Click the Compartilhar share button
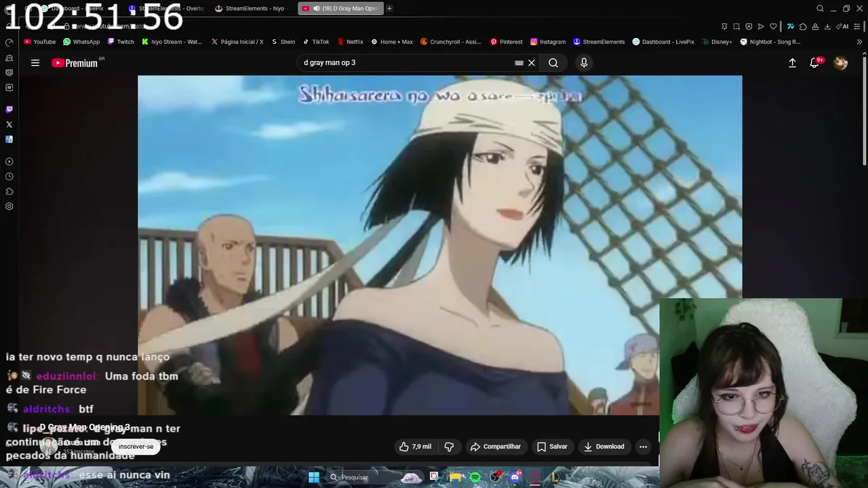The width and height of the screenshot is (868, 488). (x=496, y=447)
